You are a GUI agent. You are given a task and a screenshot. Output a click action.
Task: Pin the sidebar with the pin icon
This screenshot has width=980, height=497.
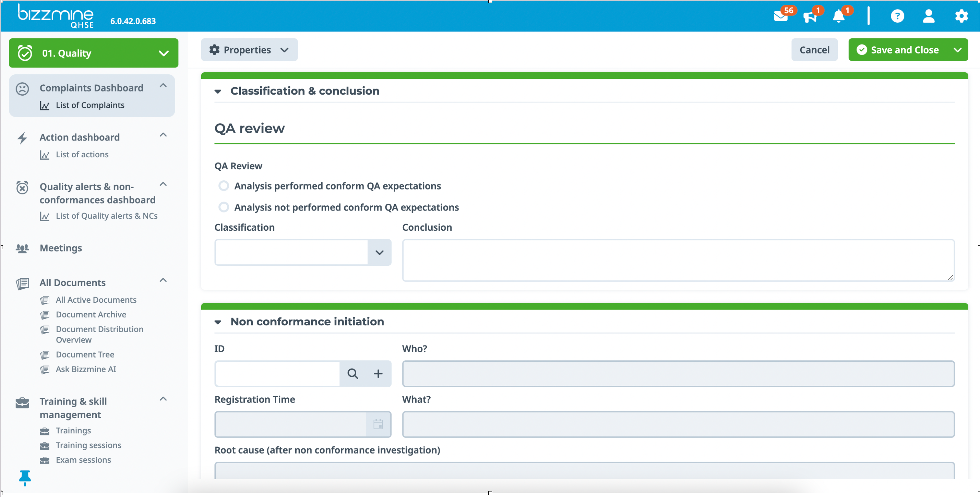coord(24,478)
